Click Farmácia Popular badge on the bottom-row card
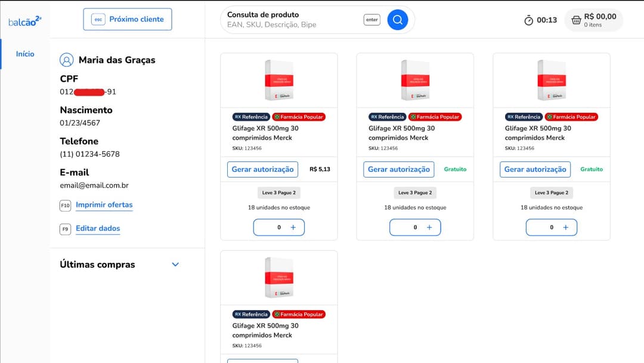Image resolution: width=644 pixels, height=363 pixels. point(299,314)
